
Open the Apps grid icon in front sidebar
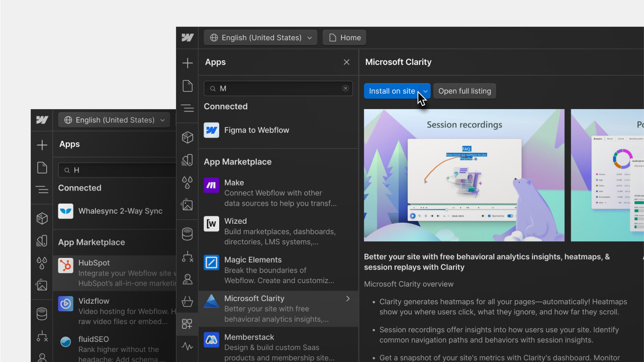coord(188,324)
